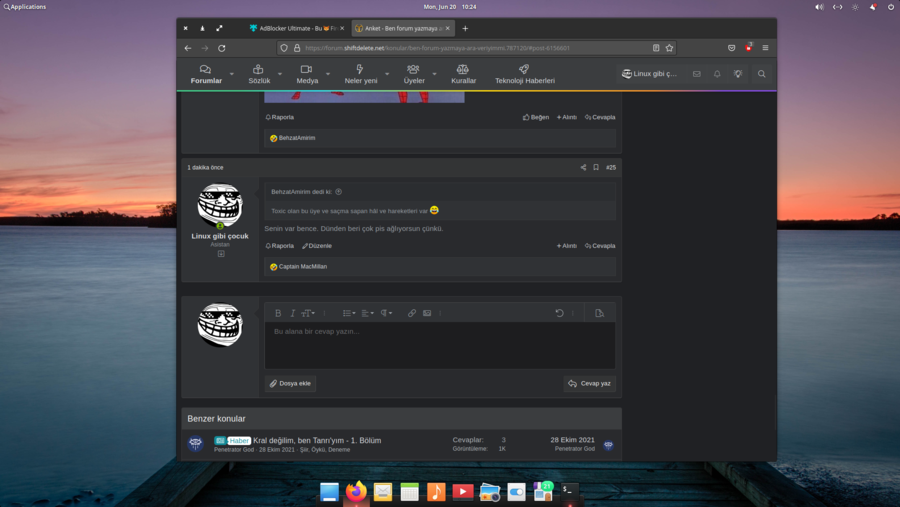Open the Neler yeni navigation item
900x507 pixels.
(360, 75)
